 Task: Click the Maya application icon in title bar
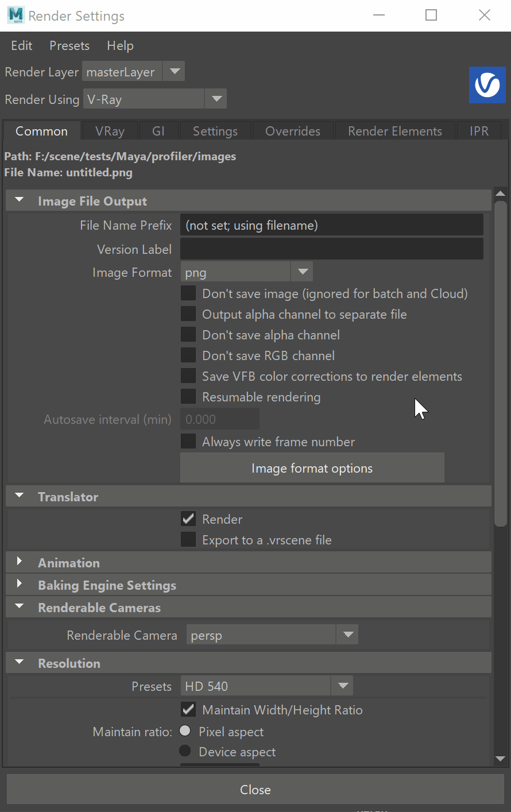point(16,16)
